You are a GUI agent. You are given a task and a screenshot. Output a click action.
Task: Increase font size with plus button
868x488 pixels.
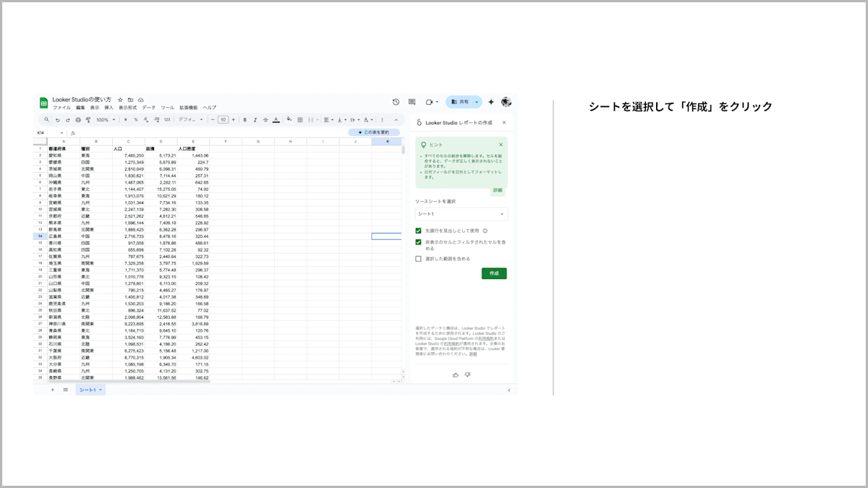pos(233,120)
